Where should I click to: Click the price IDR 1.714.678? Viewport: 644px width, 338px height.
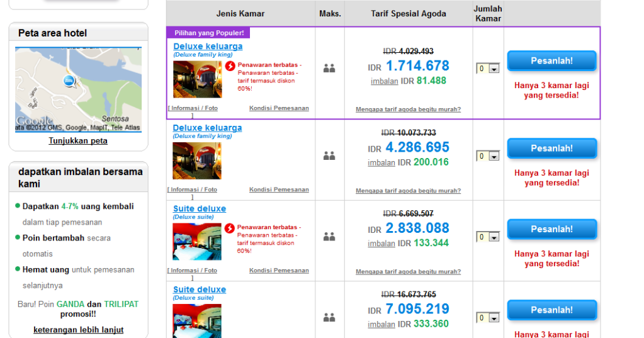pos(409,65)
